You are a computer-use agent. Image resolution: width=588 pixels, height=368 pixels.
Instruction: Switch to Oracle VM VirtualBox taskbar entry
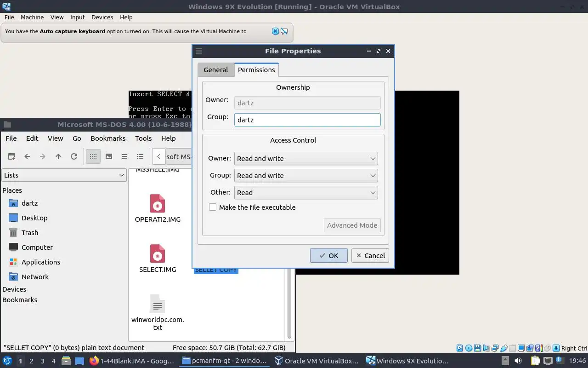click(316, 361)
